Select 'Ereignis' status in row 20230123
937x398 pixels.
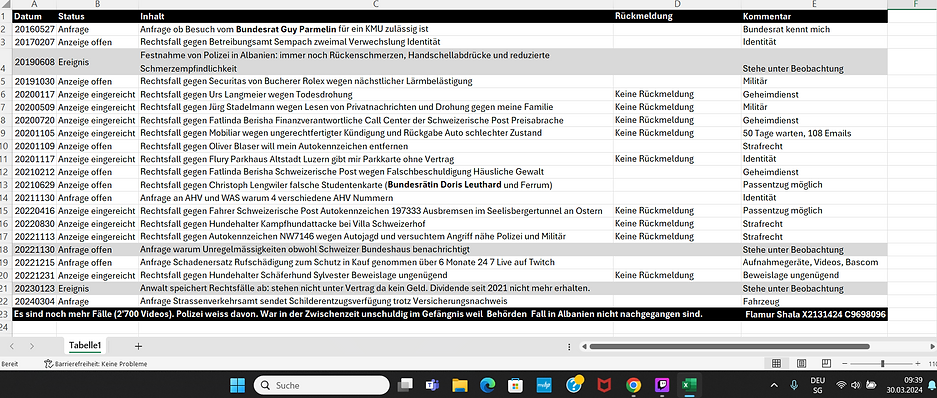pyautogui.click(x=97, y=289)
